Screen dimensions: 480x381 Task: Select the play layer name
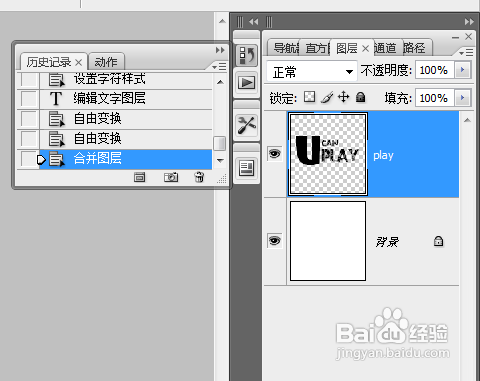[383, 155]
